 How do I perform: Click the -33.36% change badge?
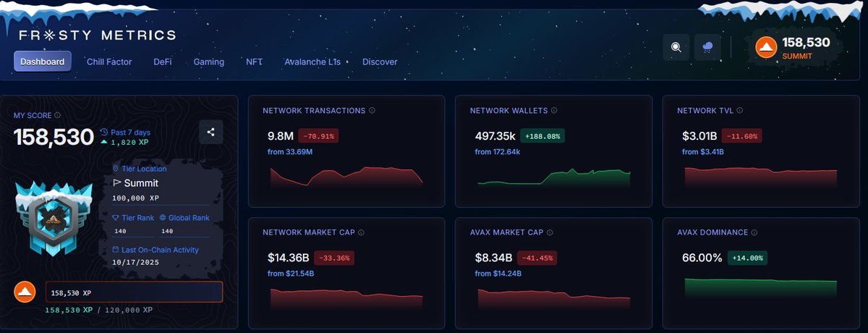333,257
